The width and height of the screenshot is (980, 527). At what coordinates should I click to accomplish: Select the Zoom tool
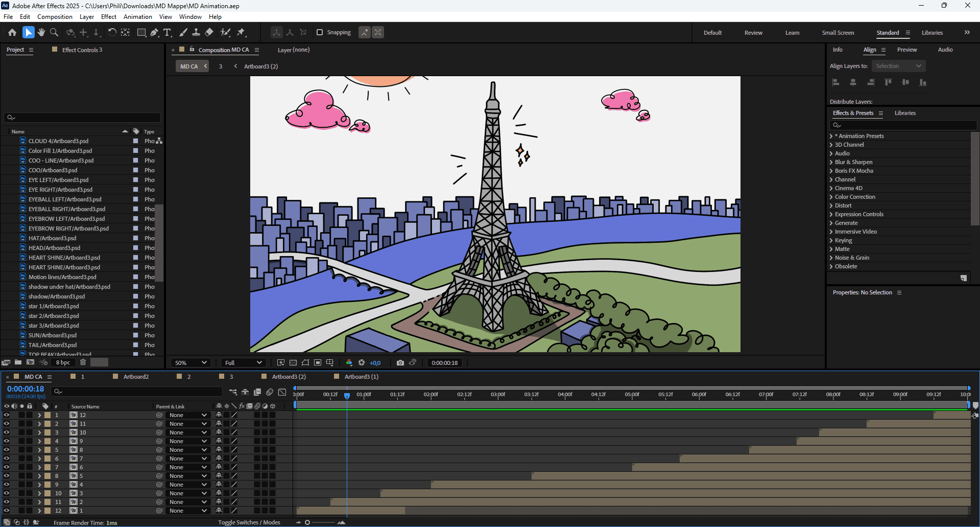(x=54, y=32)
